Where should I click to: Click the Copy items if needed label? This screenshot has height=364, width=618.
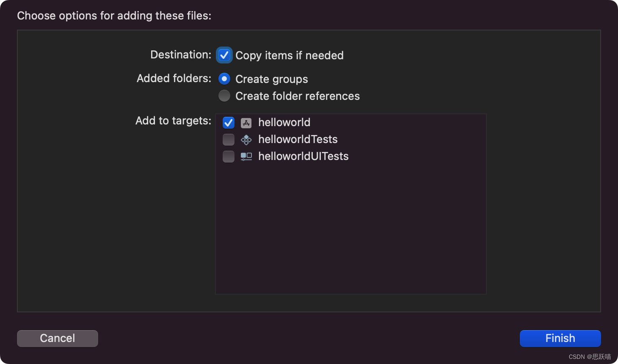coord(289,55)
